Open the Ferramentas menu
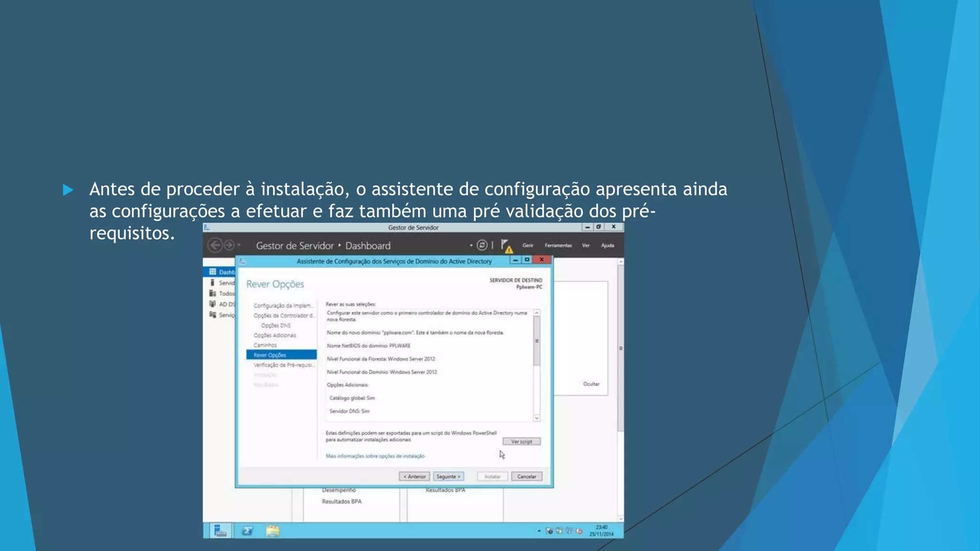Image resolution: width=980 pixels, height=551 pixels. 558,245
